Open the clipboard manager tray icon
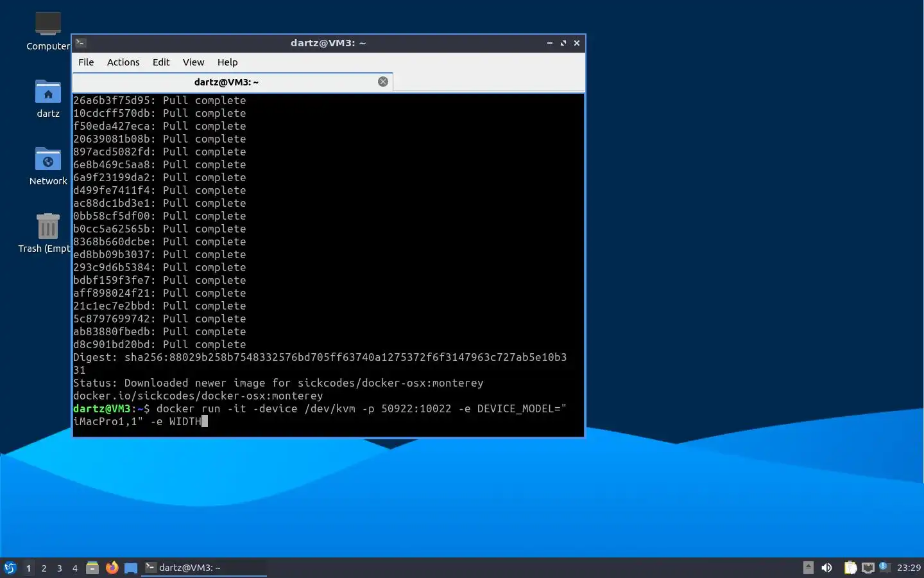924x578 pixels. click(x=850, y=568)
